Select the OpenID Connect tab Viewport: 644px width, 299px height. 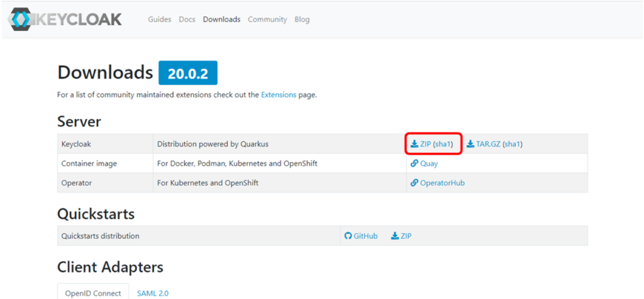[x=93, y=293]
